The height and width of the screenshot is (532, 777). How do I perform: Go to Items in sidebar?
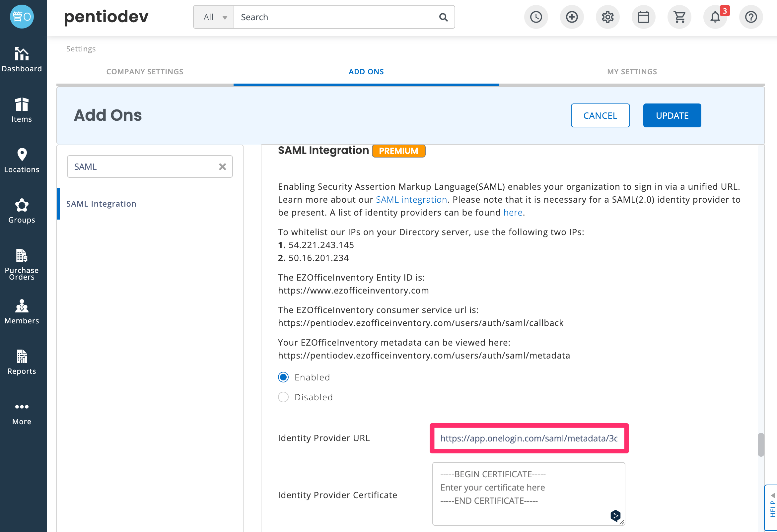point(22,110)
